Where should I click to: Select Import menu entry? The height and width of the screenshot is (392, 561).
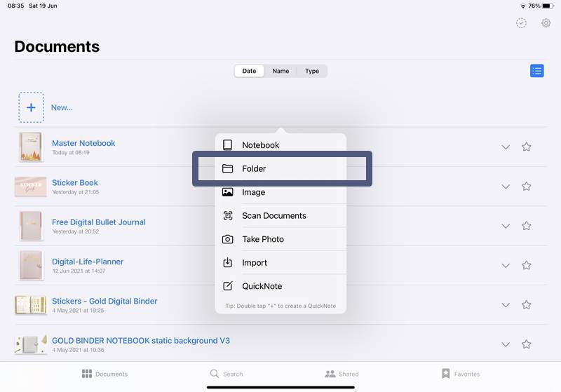coord(280,262)
